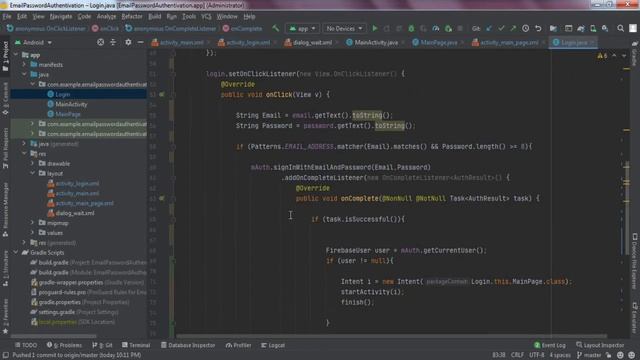This screenshot has height=360, width=640.
Task: Click the Search Everywhere magnifier icon
Action: click(620, 29)
